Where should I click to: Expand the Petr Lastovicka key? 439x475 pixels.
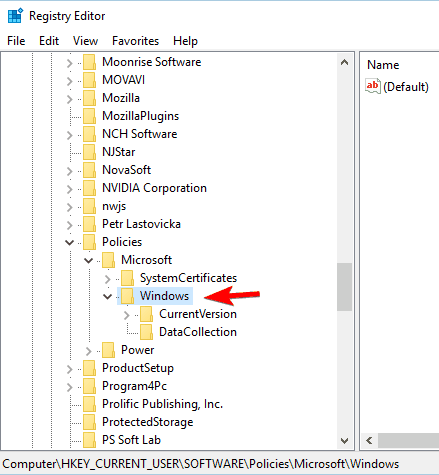pos(69,225)
